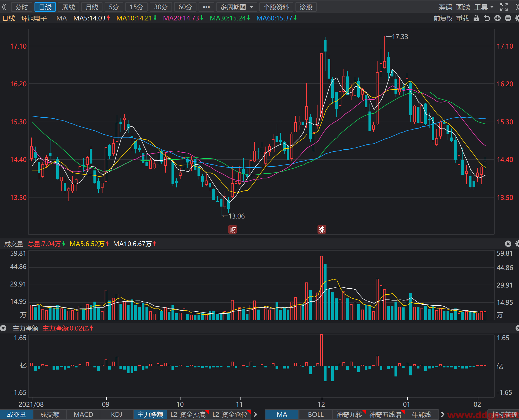Show more main indicators chevron
519x420 pixels.
click(443, 414)
